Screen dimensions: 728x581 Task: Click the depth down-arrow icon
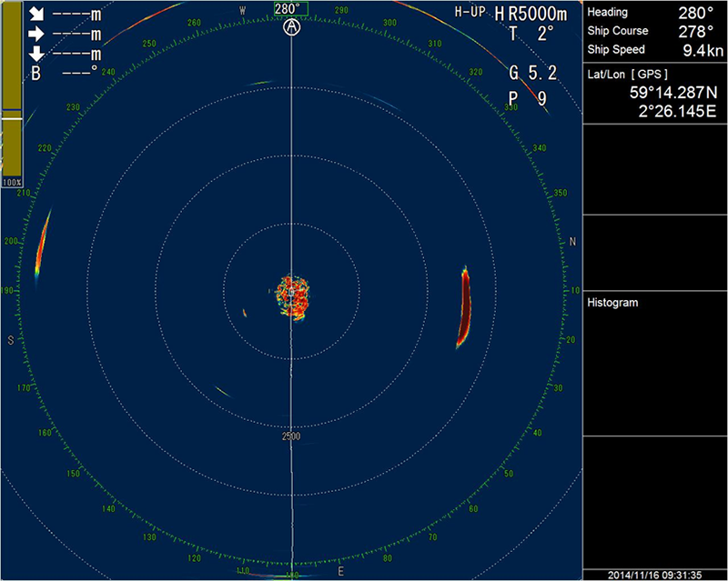coord(38,54)
